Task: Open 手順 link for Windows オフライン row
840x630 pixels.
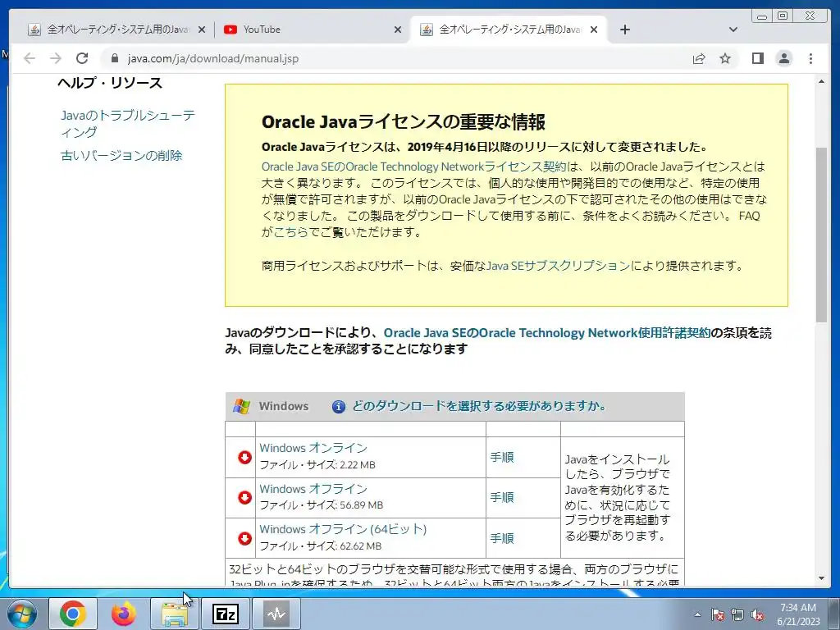Action: 502,498
